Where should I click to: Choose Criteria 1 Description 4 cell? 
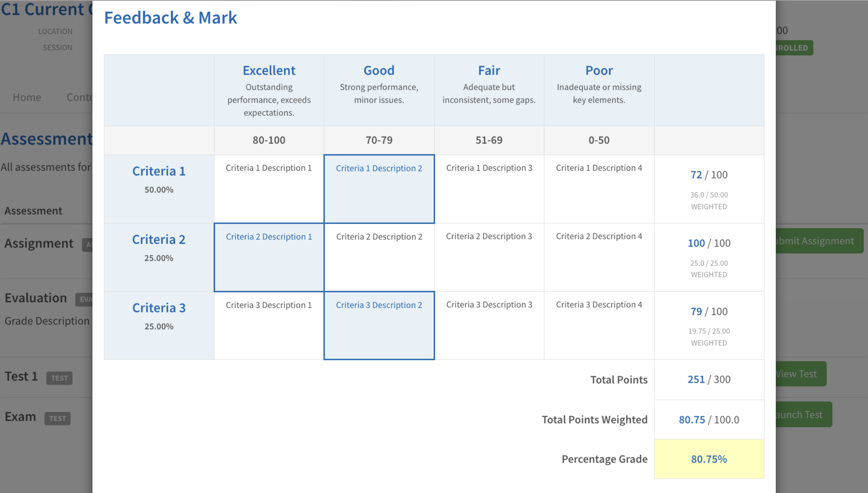[x=599, y=188]
